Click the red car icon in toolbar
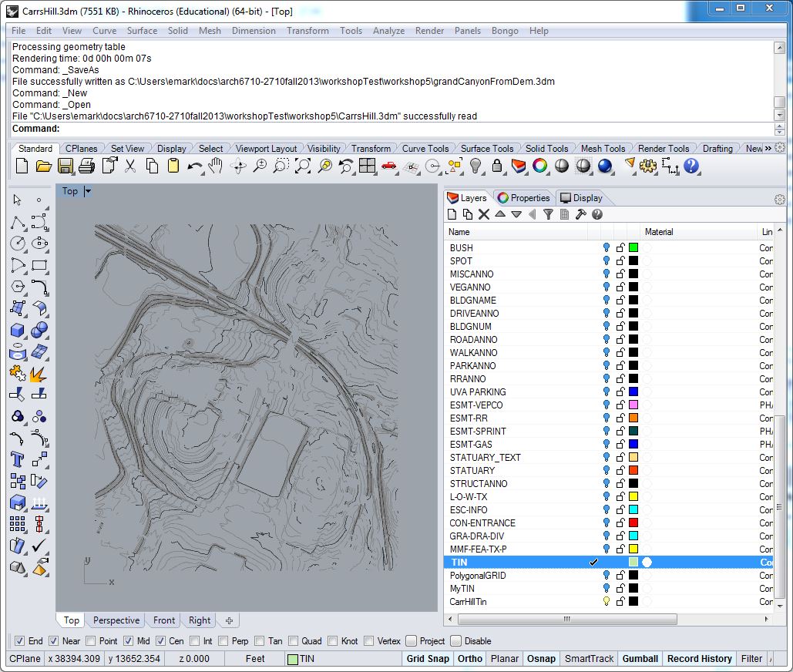 pos(388,166)
